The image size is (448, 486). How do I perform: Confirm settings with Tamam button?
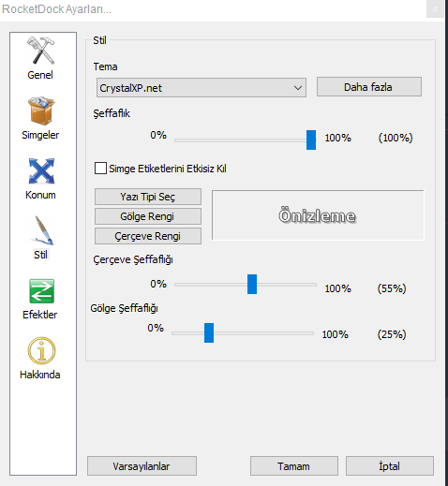294,466
